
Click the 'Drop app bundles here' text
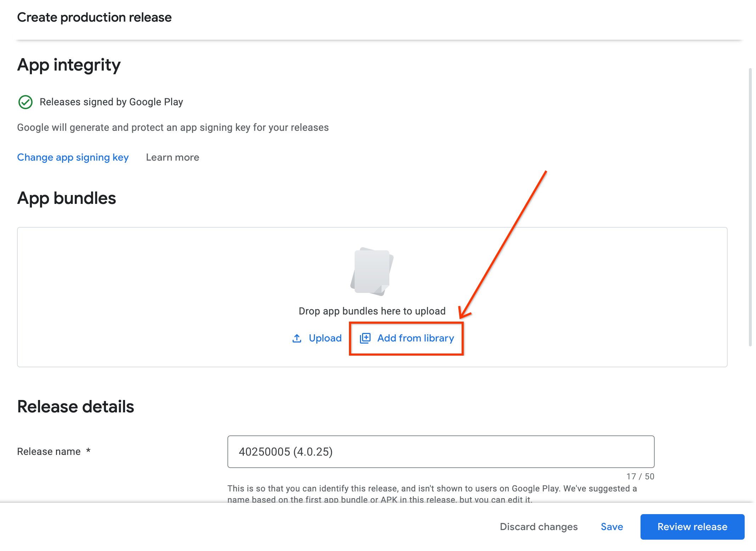point(372,311)
